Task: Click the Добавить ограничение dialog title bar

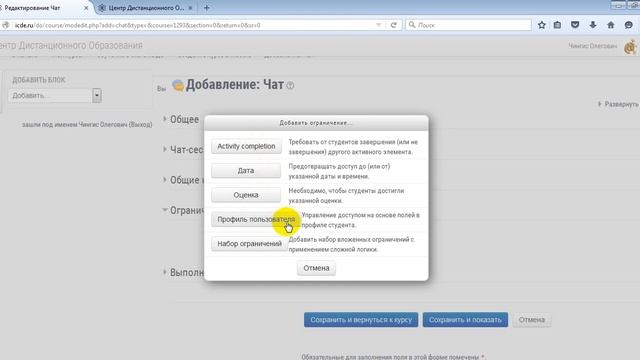Action: click(316, 123)
